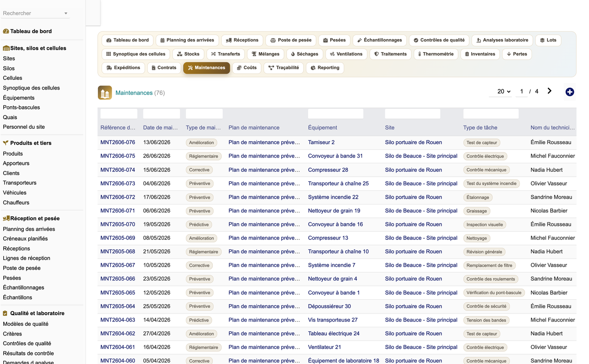Open Échantillons in the sidebar
This screenshot has height=364, width=589.
click(x=18, y=298)
